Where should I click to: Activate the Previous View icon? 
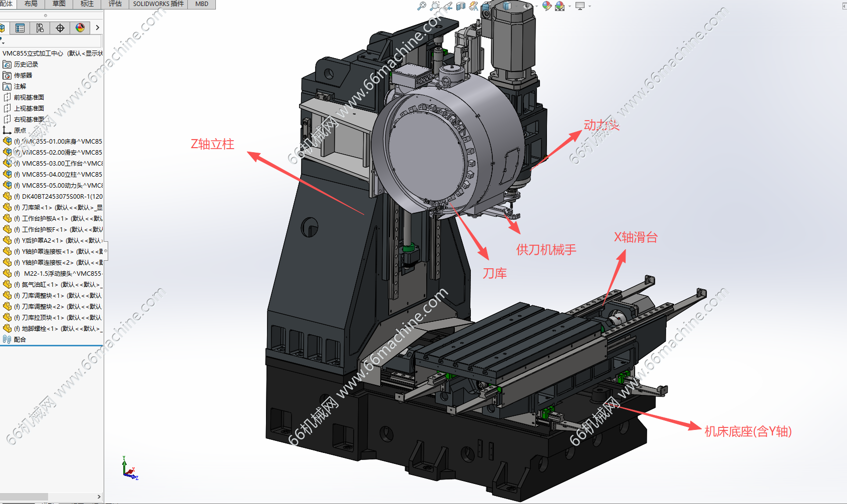448,6
